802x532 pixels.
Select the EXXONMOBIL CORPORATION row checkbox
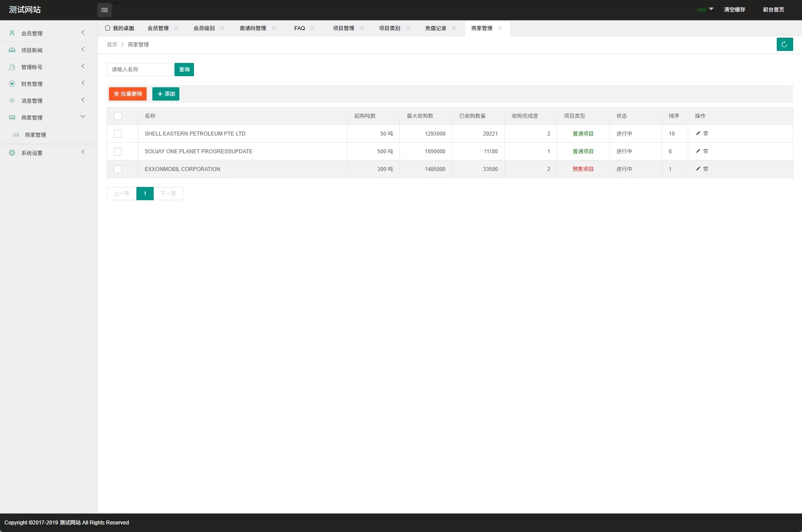pos(118,169)
